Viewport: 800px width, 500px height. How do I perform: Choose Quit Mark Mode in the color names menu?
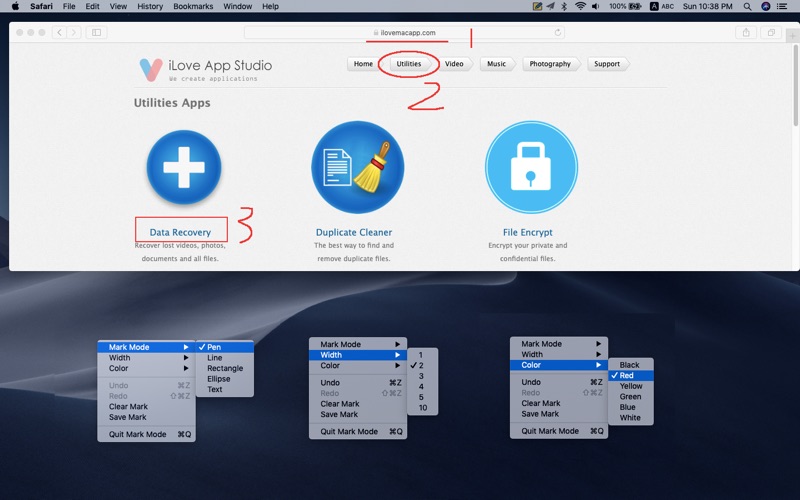559,431
